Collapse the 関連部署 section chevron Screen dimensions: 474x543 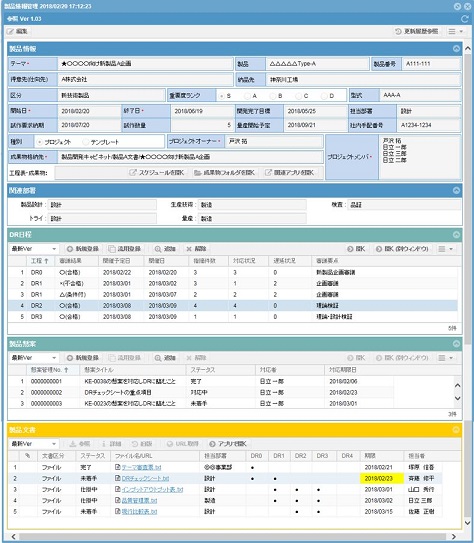(456, 190)
